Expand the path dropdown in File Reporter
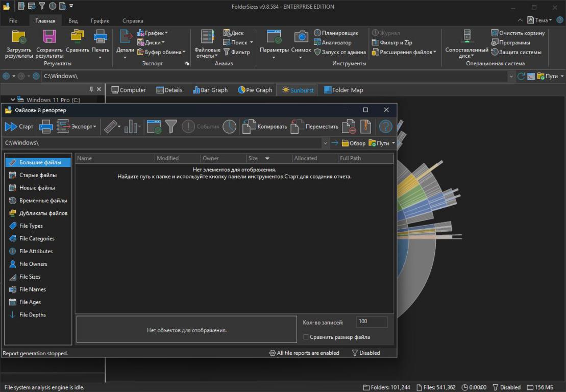 click(325, 143)
